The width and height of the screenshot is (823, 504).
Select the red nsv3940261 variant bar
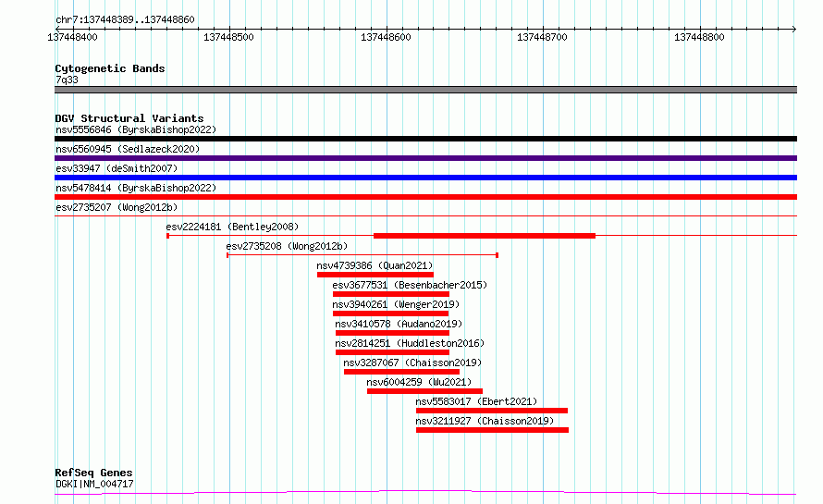pyautogui.click(x=390, y=313)
